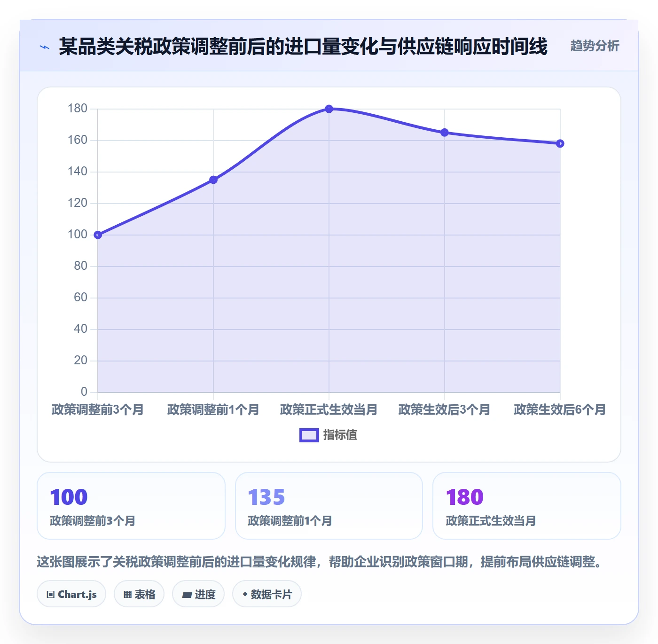Screen dimensions: 658x644
Task: Select the 政策生效后3个月 data point on the line
Action: point(445,133)
